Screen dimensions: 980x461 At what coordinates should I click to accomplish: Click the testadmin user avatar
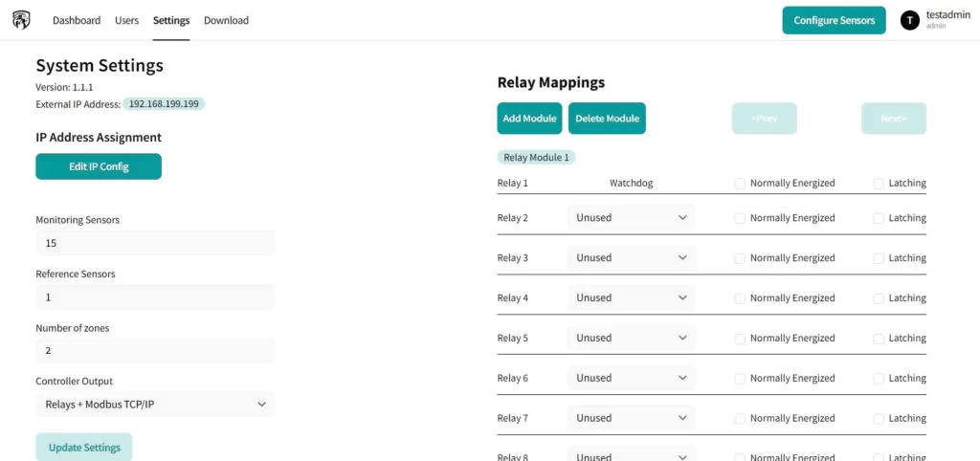coord(909,20)
